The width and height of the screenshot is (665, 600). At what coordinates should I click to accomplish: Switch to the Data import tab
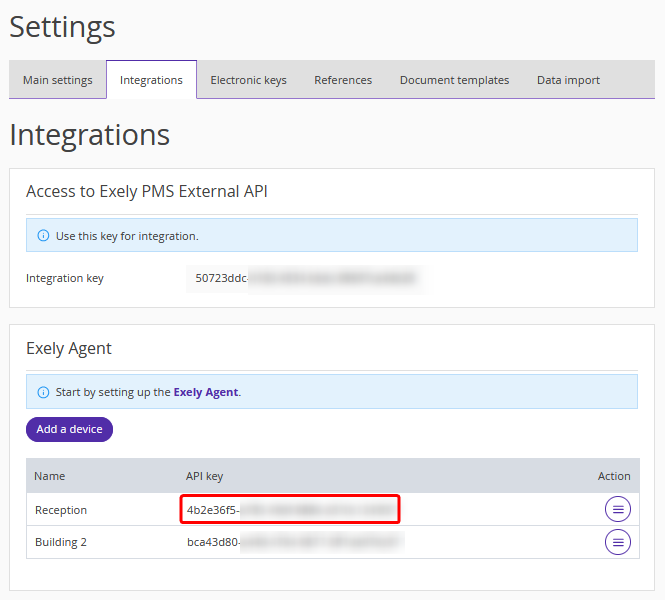(568, 80)
